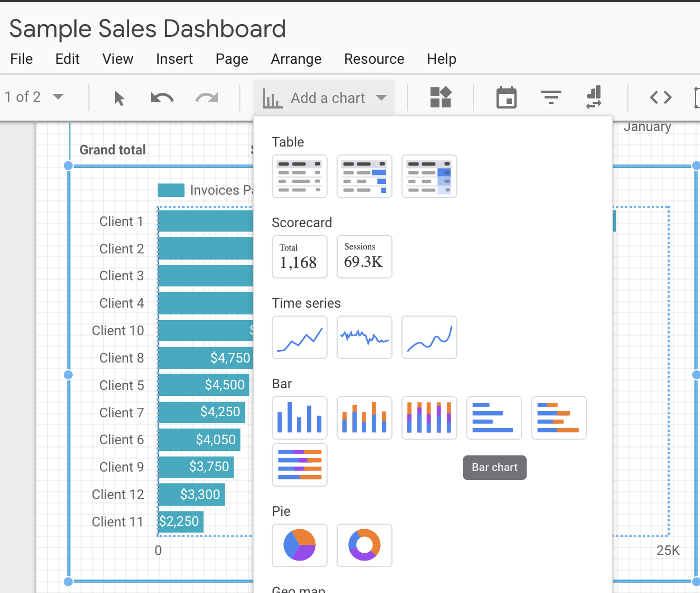Select the donut chart type
Viewport: 700px width, 593px height.
[364, 545]
